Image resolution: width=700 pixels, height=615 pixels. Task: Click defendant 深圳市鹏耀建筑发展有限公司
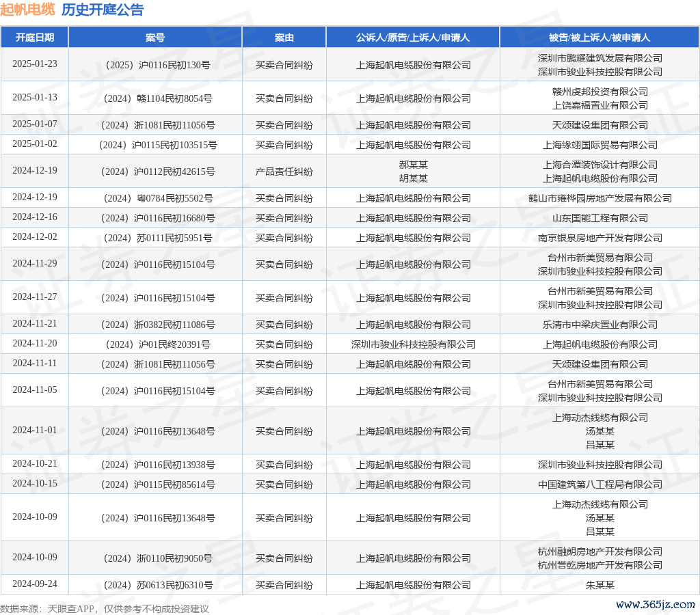point(600,59)
